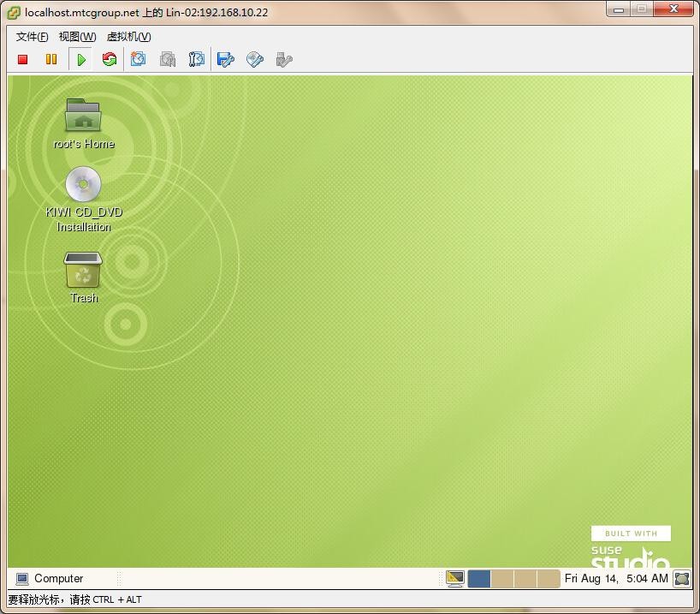Click the yellow Pause (suspend) toolbar icon
700x614 pixels.
point(51,59)
